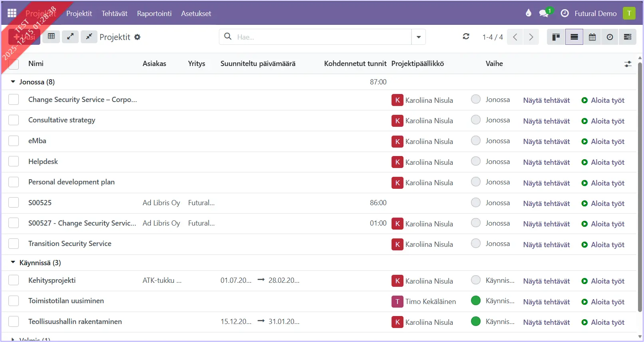Click green status dot for Toimistotilan uusiminen
Image resolution: width=644 pixels, height=342 pixels.
point(475,301)
